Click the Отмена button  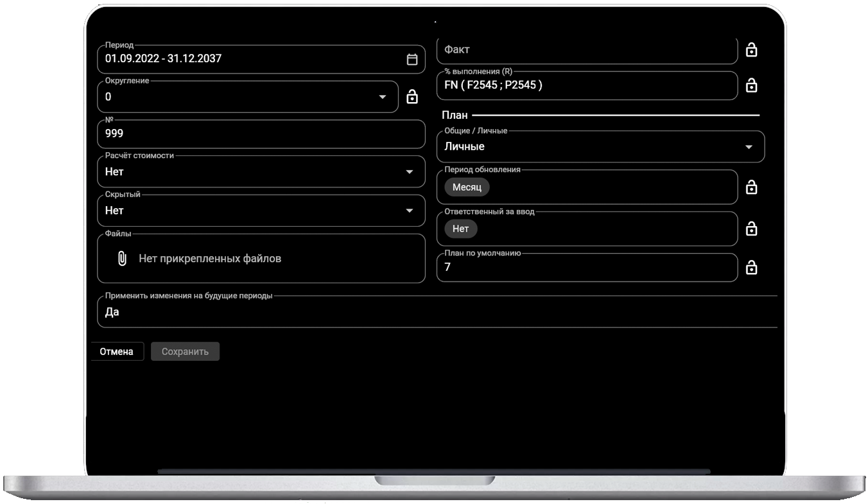pos(116,352)
